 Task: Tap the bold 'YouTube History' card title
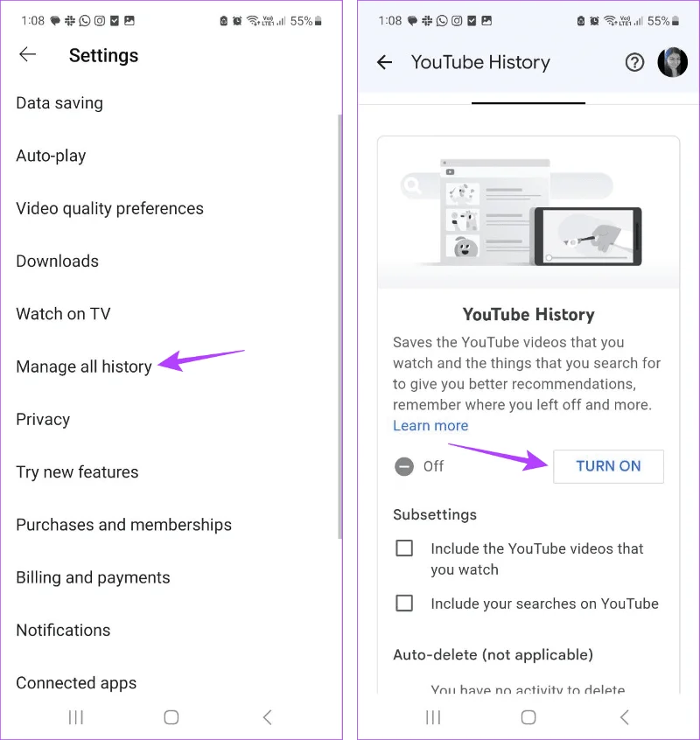528,314
